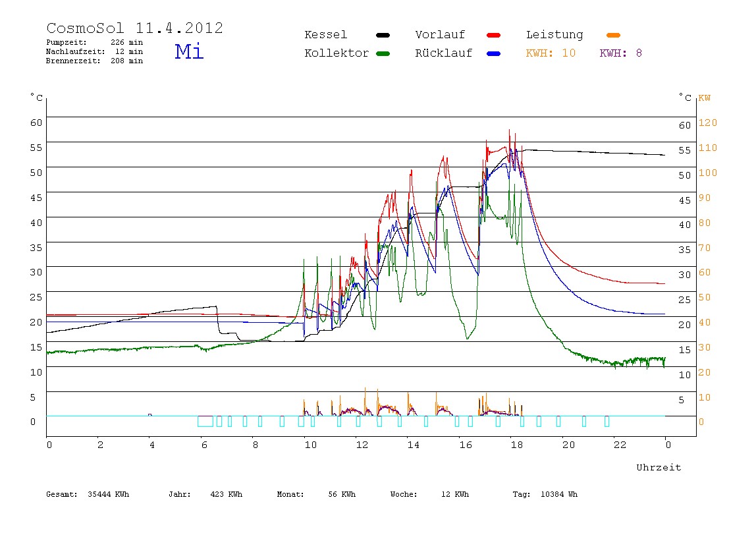Click the 'Rücklauf' legend label
The width and height of the screenshot is (756, 535).
click(x=444, y=53)
